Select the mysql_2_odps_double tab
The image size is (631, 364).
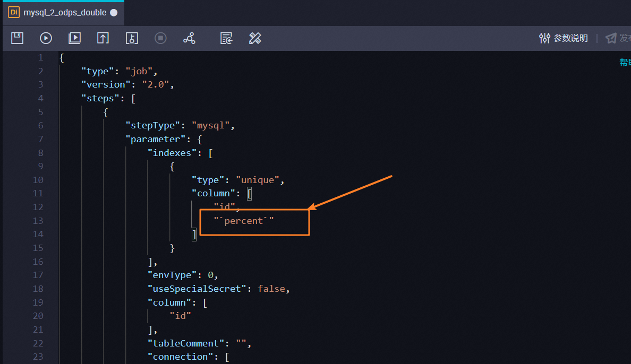(x=64, y=12)
